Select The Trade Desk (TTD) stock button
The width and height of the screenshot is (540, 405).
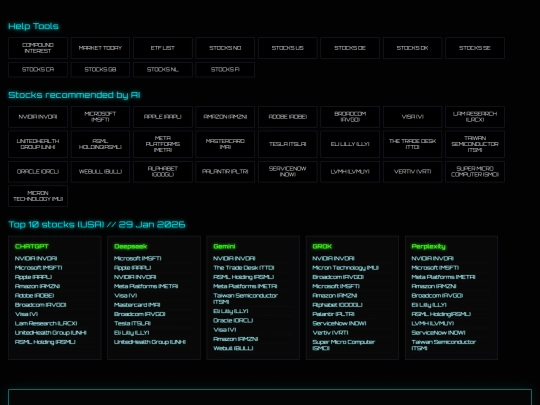(x=413, y=144)
